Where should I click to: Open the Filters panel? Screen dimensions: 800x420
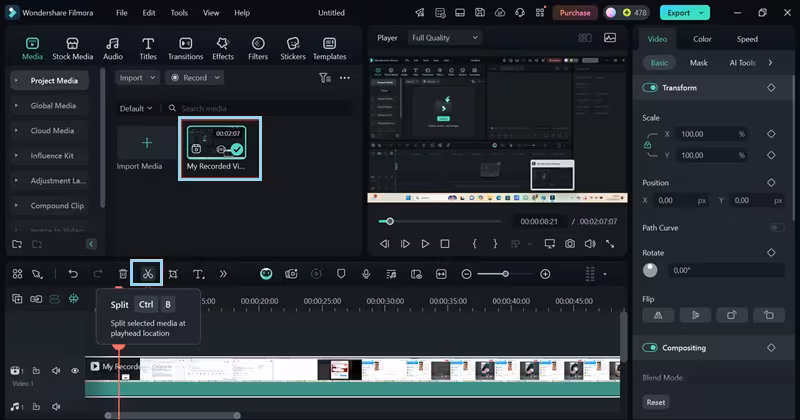pyautogui.click(x=258, y=49)
